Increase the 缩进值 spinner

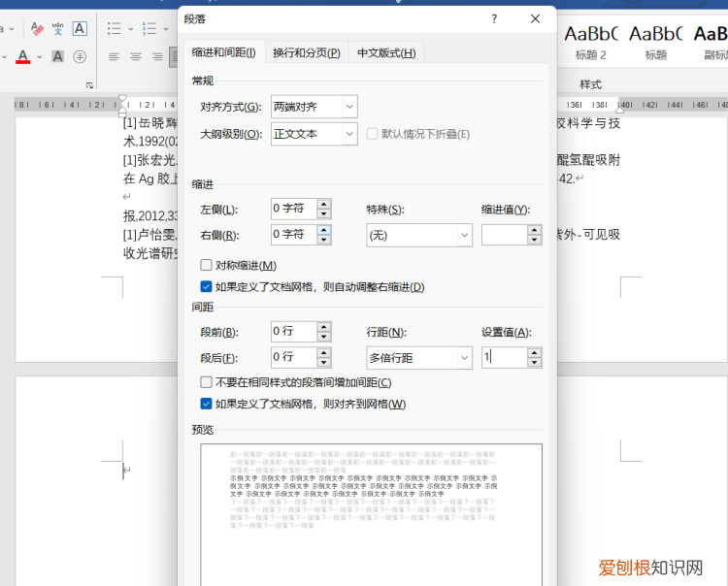pyautogui.click(x=535, y=230)
